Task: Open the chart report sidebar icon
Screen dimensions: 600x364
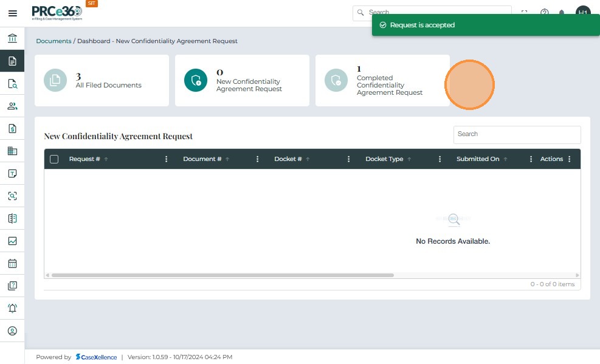Action: pyautogui.click(x=12, y=241)
